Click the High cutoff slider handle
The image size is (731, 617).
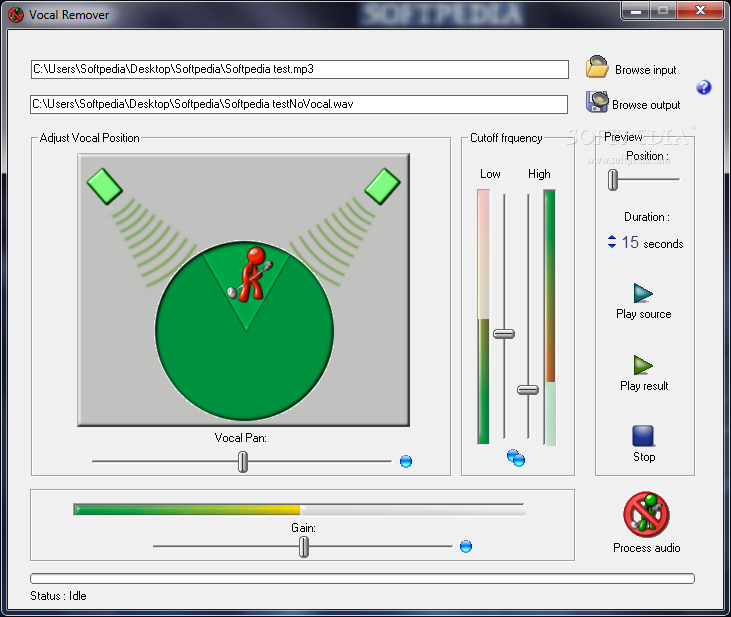(528, 389)
